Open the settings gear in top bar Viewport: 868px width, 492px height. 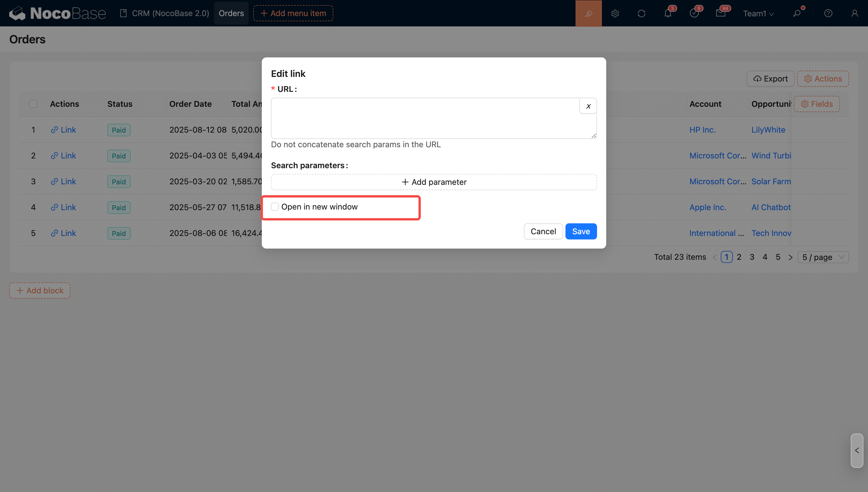point(615,13)
